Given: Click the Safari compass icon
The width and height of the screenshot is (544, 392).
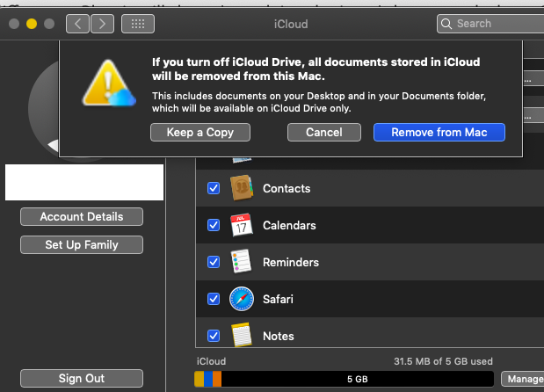Looking at the screenshot, I should [x=242, y=299].
